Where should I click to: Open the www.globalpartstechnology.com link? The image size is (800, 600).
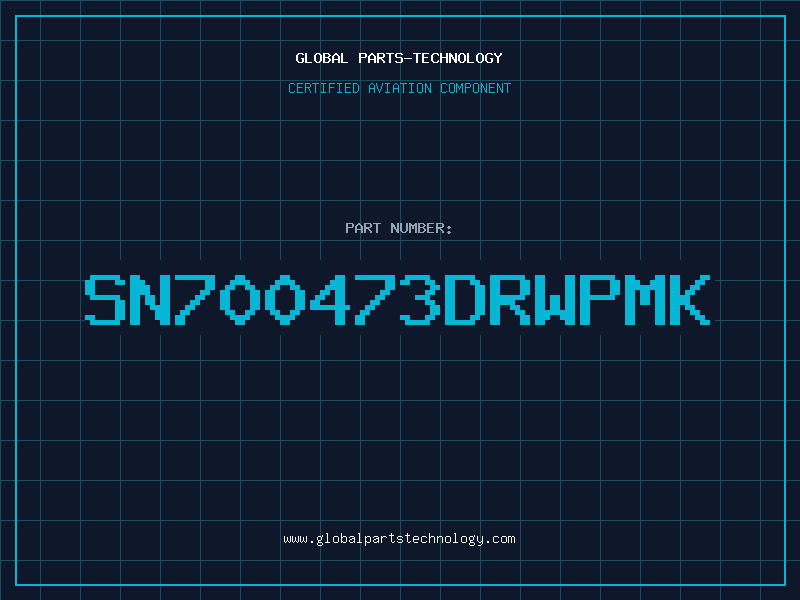tap(399, 539)
